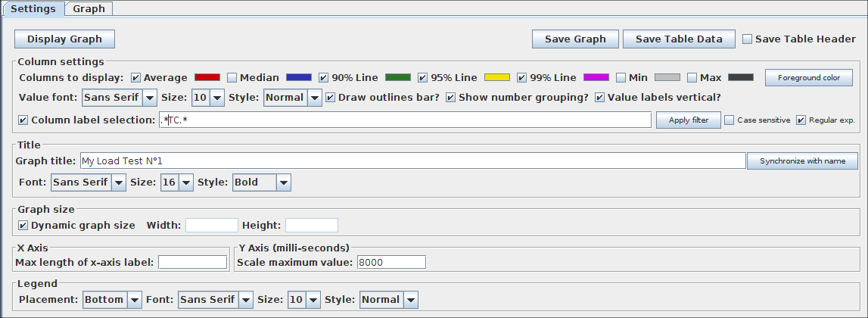Image resolution: width=868 pixels, height=318 pixels.
Task: Click the dark gray Max color swatch
Action: click(x=740, y=77)
